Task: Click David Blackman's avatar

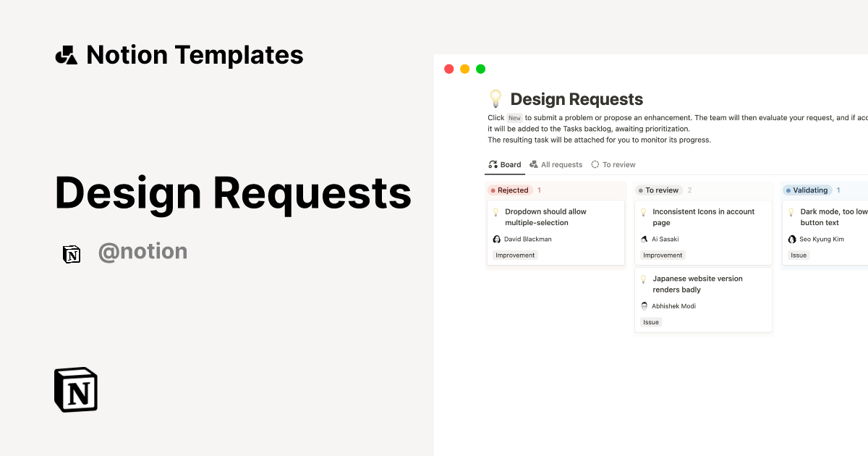Action: pos(496,239)
